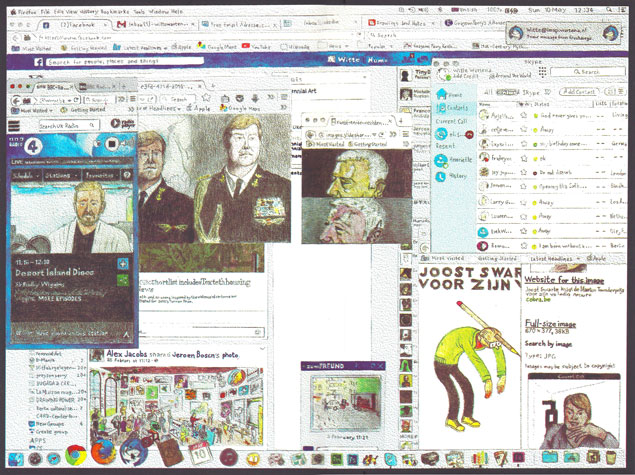The width and height of the screenshot is (635, 475).
Task: Open Skype History clock icon
Action: click(x=440, y=177)
